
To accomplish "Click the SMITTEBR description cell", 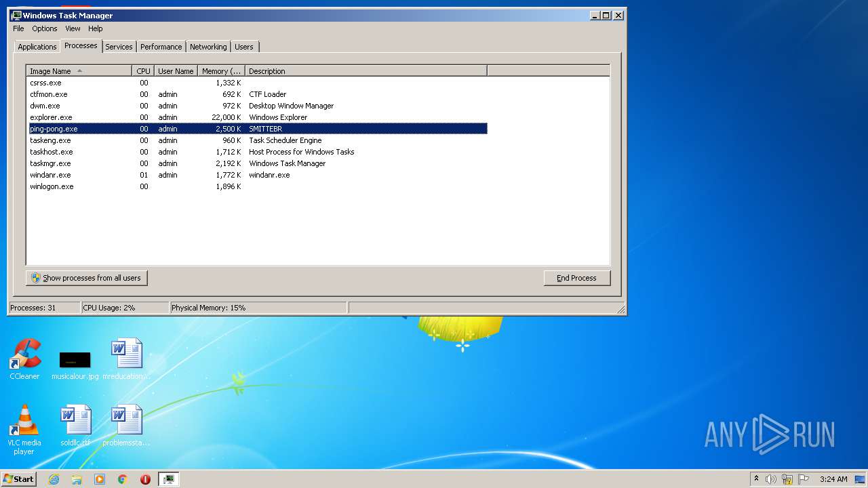I will [x=266, y=129].
